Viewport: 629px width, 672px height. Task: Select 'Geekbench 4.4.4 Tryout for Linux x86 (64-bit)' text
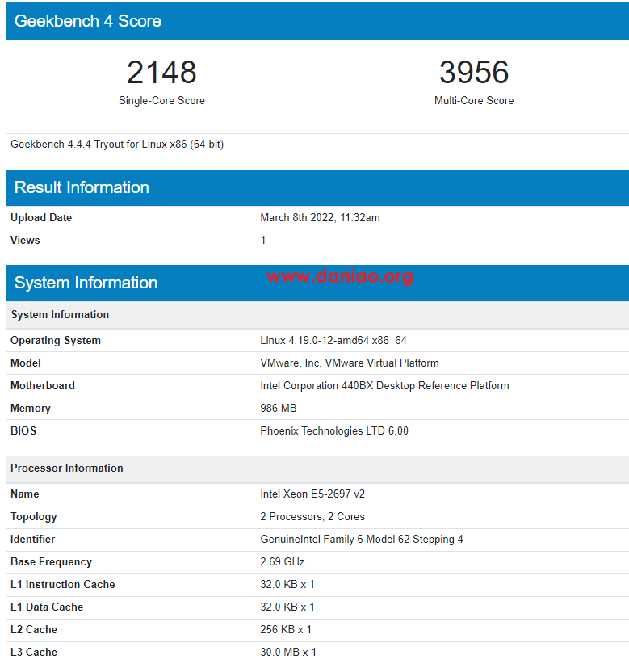117,144
